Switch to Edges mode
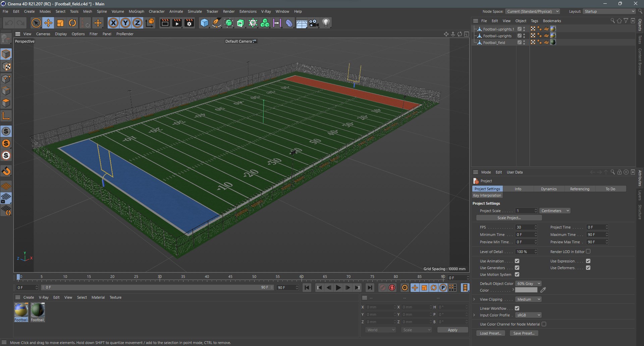644x346 pixels. point(6,91)
